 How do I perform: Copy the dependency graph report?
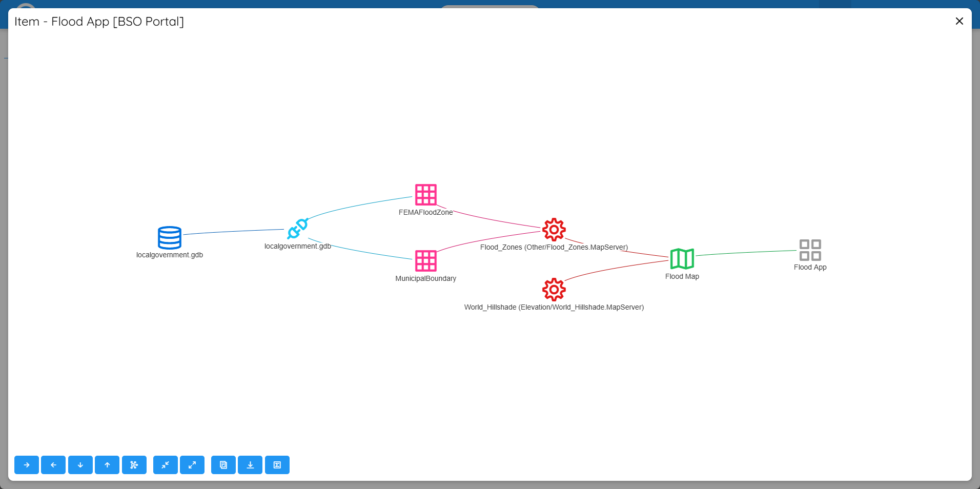tap(223, 465)
